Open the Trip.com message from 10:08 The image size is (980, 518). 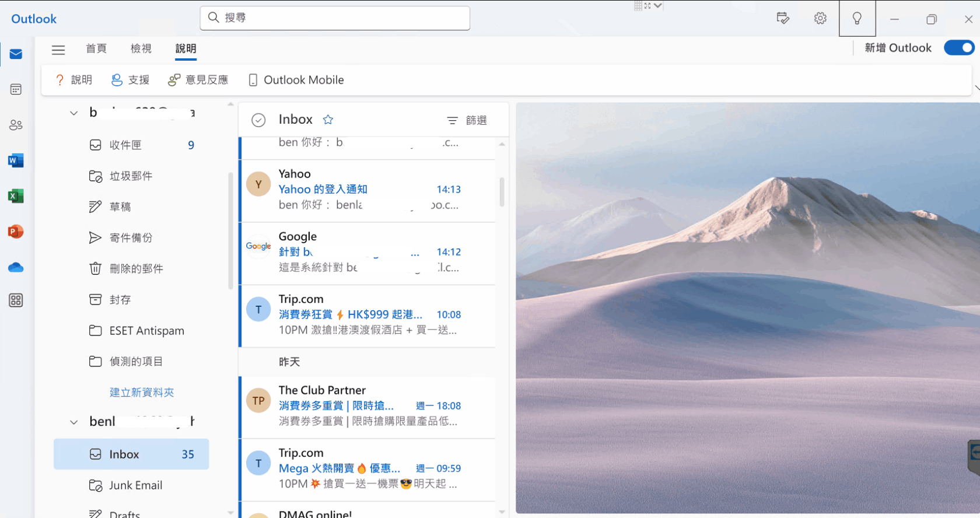coord(367,316)
